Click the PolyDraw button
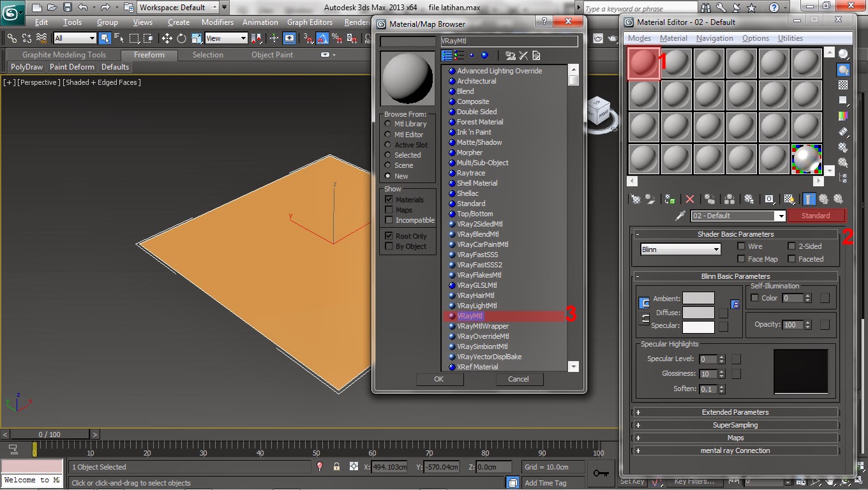 (x=27, y=67)
